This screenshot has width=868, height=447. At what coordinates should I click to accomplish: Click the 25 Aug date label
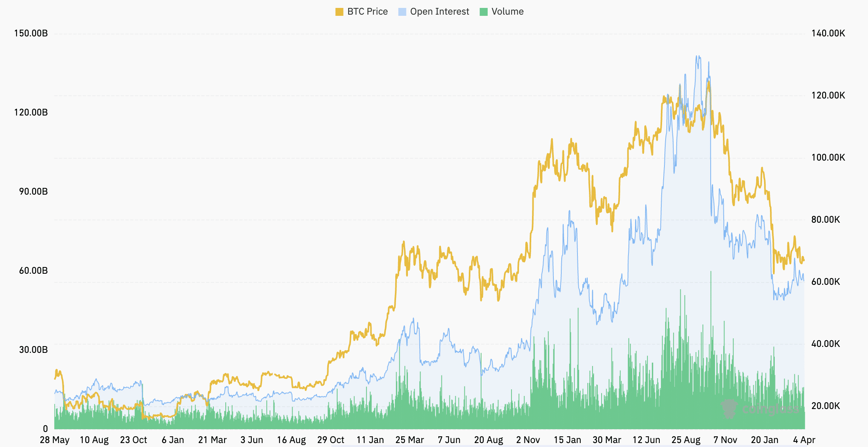coord(686,439)
